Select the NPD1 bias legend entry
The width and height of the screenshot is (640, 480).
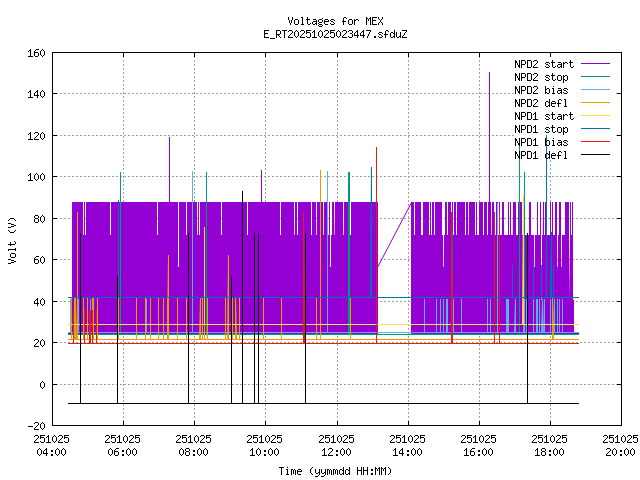[541, 142]
